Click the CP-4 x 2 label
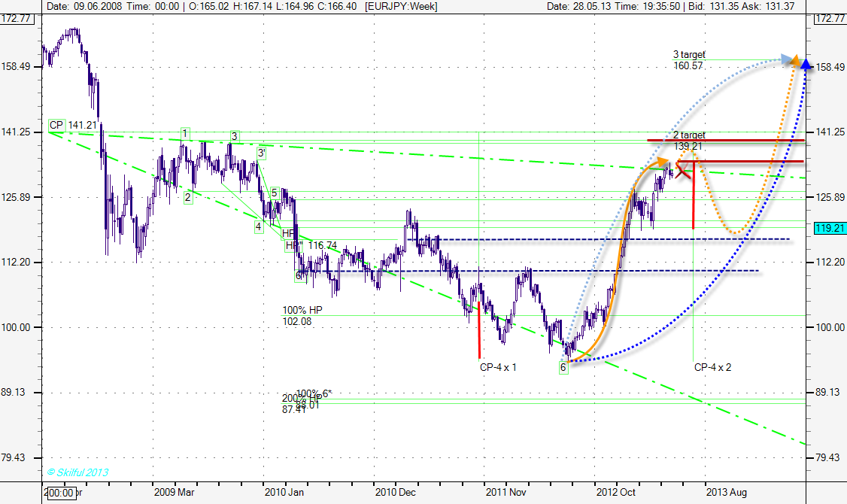This screenshot has width=847, height=504. pyautogui.click(x=713, y=367)
